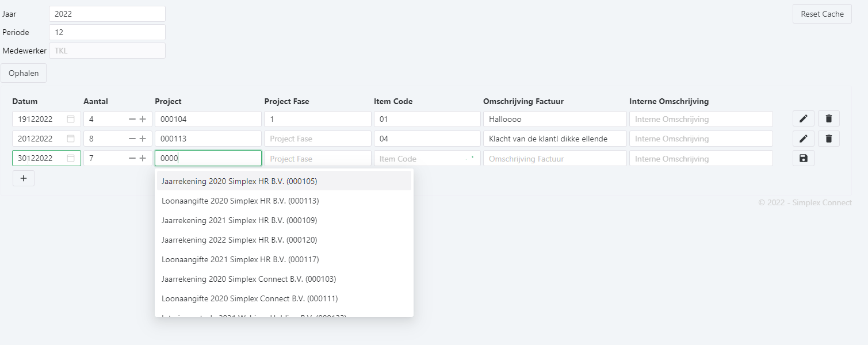
Task: Click the Periode input field
Action: [107, 33]
